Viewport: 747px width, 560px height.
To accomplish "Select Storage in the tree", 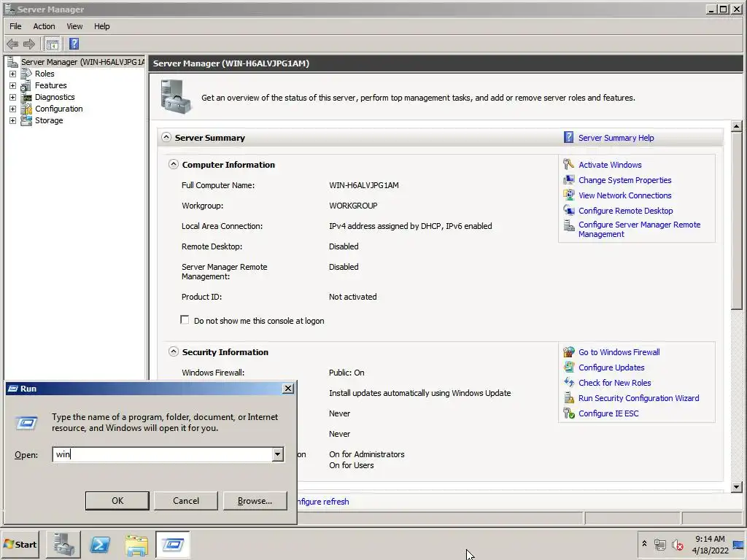I will pyautogui.click(x=49, y=120).
